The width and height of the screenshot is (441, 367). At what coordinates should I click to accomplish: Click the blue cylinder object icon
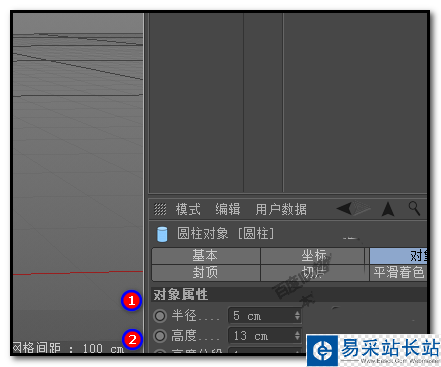162,234
